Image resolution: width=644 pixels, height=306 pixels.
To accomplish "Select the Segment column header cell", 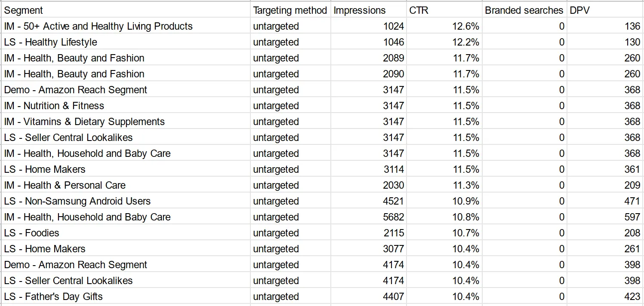I will [126, 10].
